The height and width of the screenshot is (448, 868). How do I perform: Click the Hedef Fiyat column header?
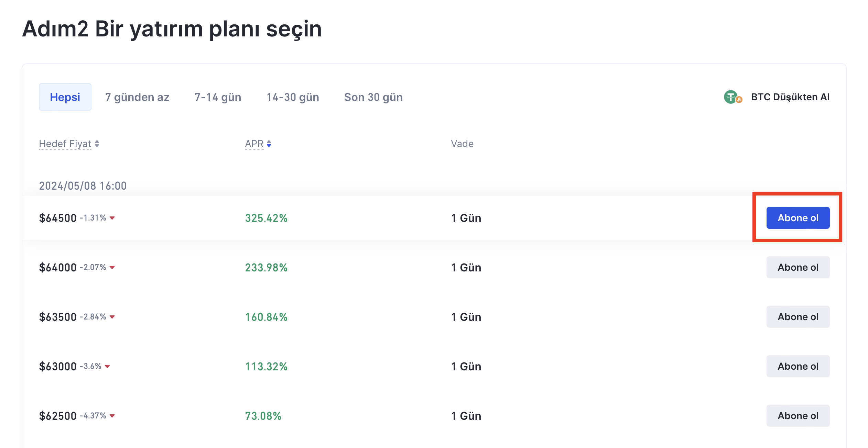(65, 144)
